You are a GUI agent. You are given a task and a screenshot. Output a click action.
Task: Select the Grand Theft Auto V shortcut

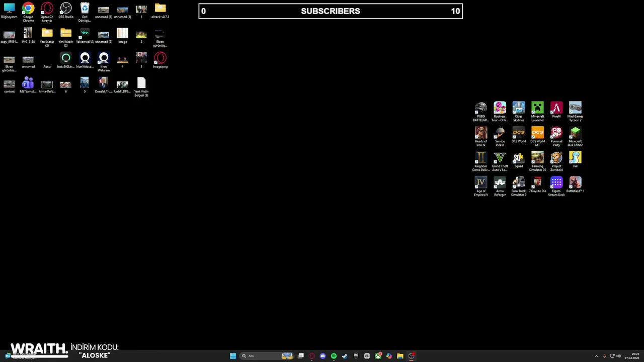pos(500,161)
